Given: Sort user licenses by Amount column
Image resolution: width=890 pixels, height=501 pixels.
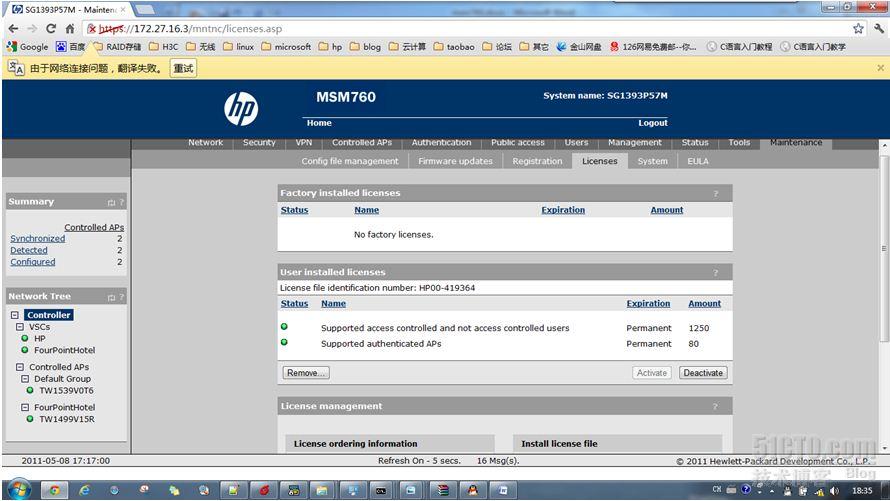Looking at the screenshot, I should (x=704, y=304).
